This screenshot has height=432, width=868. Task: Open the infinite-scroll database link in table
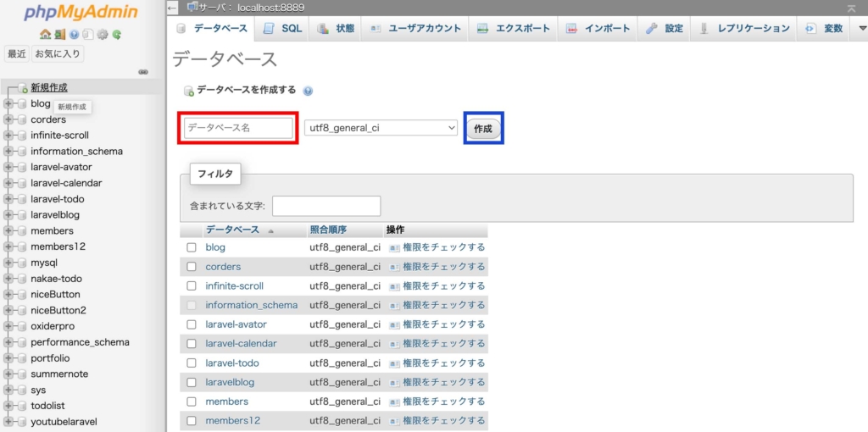pyautogui.click(x=235, y=286)
